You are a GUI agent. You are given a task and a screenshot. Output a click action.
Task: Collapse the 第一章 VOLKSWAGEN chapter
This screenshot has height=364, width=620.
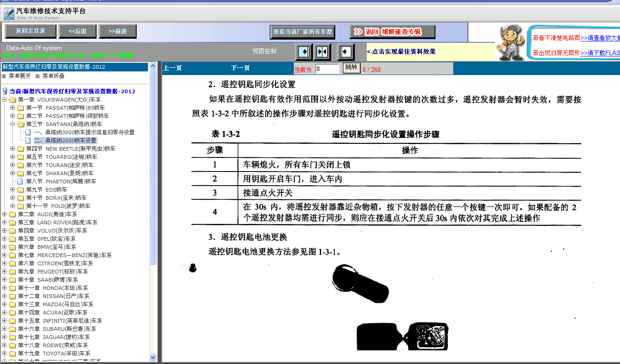5,100
